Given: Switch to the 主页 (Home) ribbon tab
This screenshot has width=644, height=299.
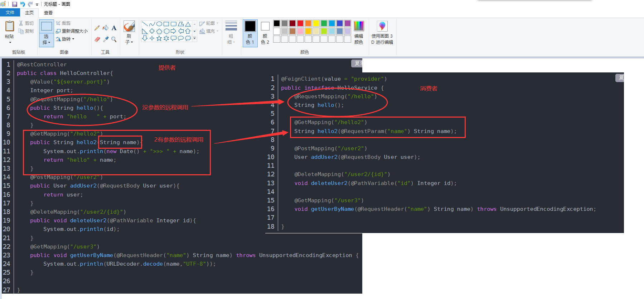Looking at the screenshot, I should click(x=29, y=13).
